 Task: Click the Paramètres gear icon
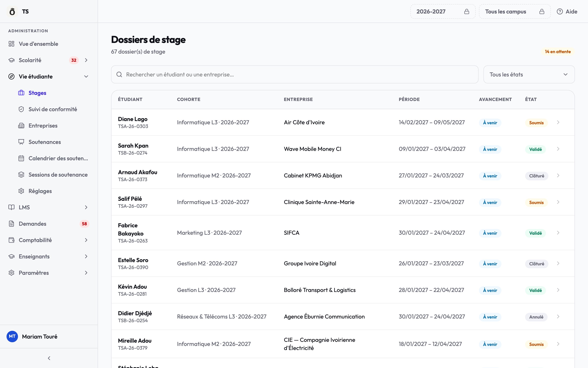(11, 273)
